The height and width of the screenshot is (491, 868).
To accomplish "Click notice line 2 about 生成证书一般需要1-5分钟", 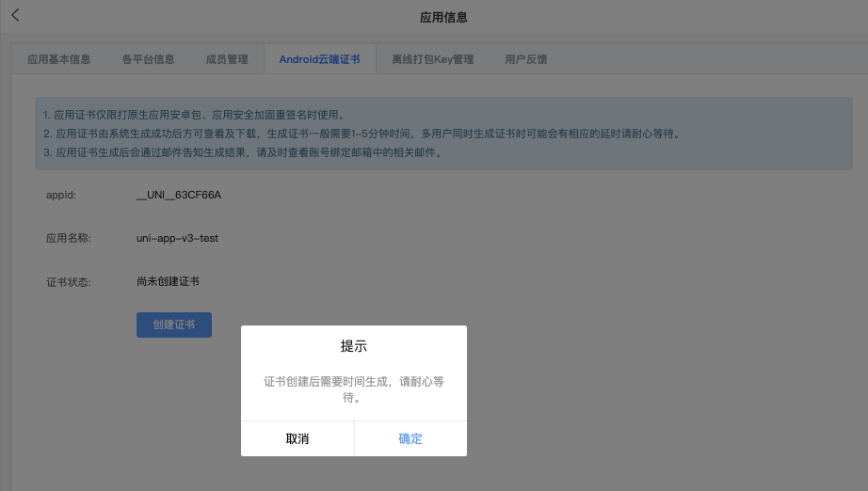I will pyautogui.click(x=363, y=134).
